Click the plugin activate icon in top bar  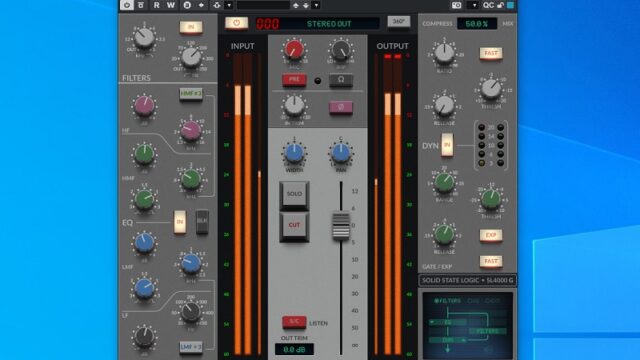pyautogui.click(x=127, y=5)
